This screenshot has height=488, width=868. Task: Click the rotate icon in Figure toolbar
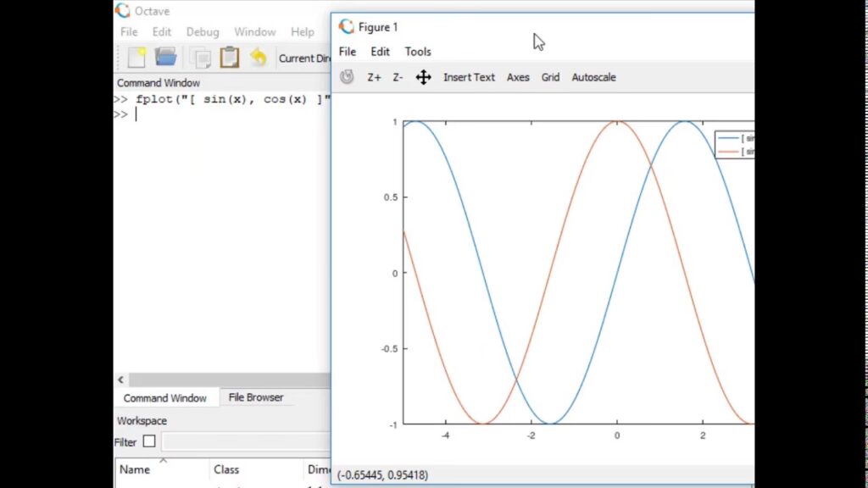coord(348,77)
